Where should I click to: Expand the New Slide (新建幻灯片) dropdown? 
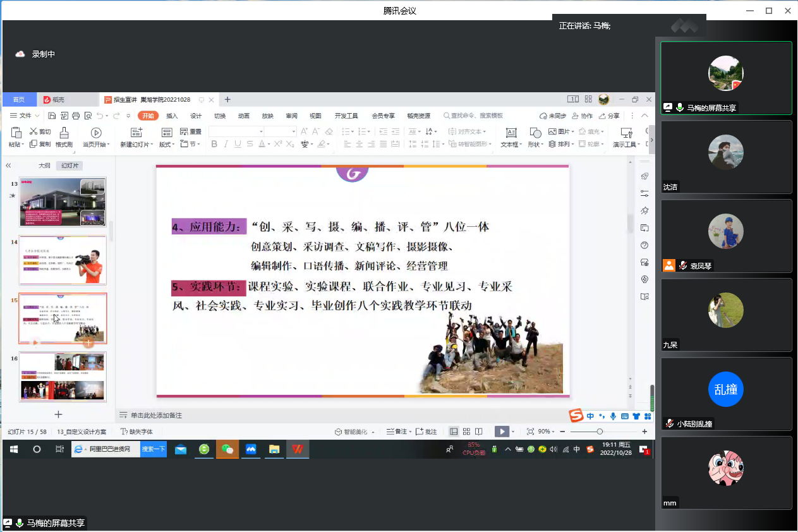[136, 144]
